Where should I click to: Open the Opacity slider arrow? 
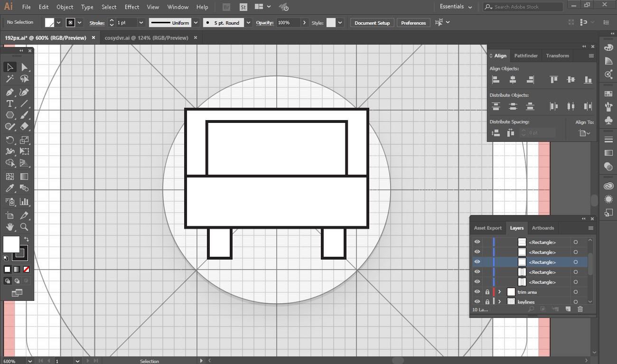(304, 23)
